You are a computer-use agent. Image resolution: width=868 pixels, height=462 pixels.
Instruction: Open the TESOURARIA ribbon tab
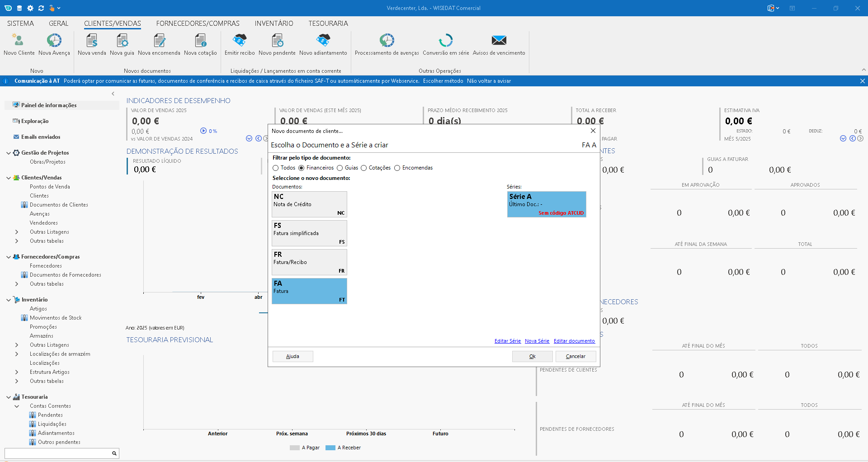click(x=328, y=24)
